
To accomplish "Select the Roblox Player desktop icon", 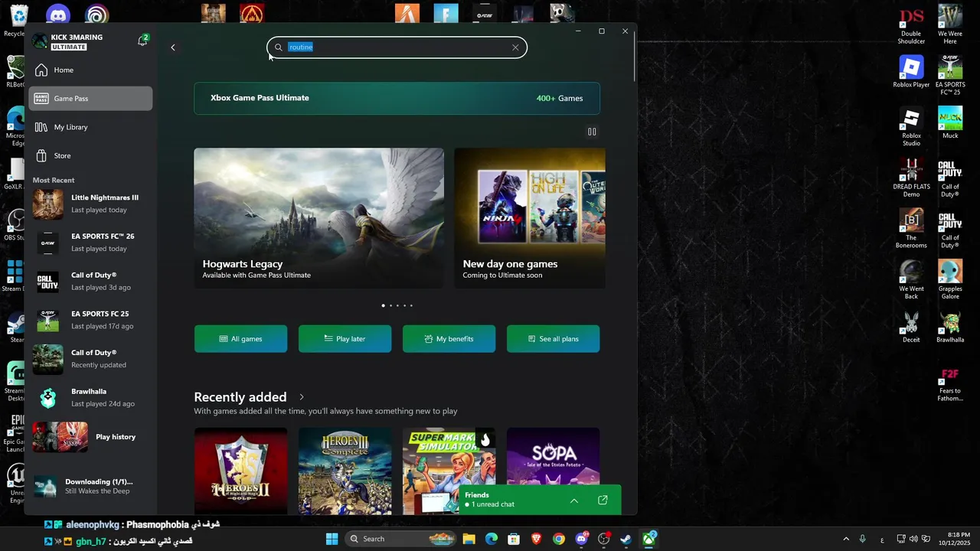I will click(911, 72).
